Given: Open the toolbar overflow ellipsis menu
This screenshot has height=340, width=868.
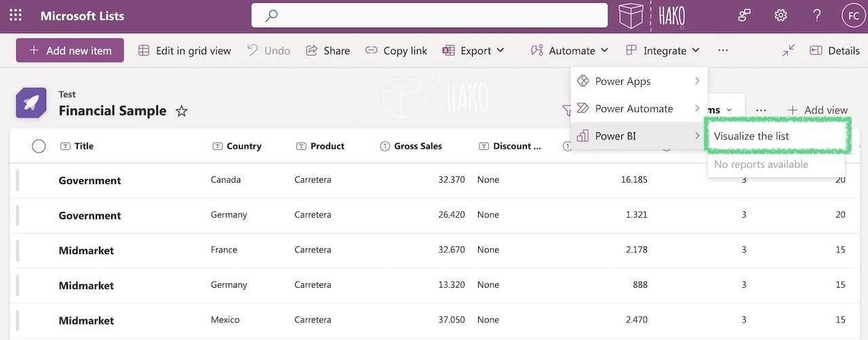Looking at the screenshot, I should tap(723, 51).
